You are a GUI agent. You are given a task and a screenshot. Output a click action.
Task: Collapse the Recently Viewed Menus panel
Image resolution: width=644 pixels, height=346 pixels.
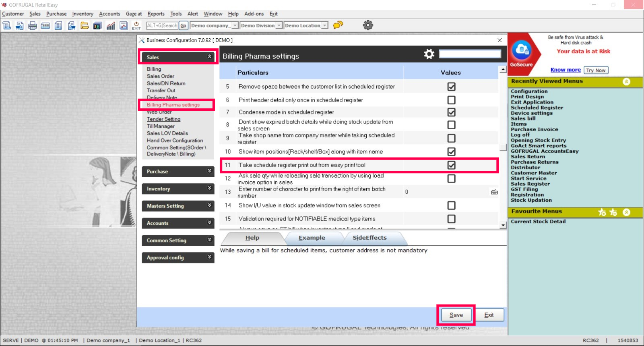[x=627, y=82]
